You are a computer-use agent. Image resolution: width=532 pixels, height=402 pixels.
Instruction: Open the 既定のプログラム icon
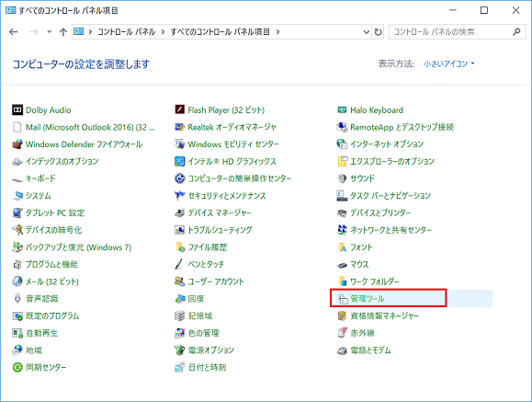pos(17,316)
